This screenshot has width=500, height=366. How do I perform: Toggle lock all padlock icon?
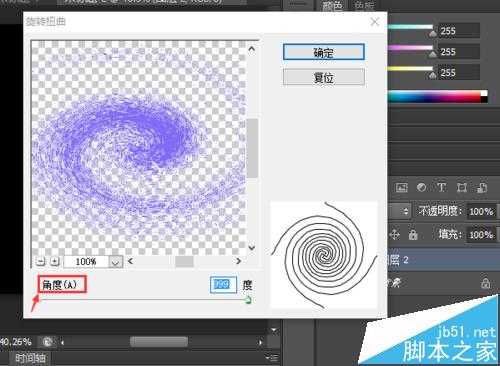point(413,235)
